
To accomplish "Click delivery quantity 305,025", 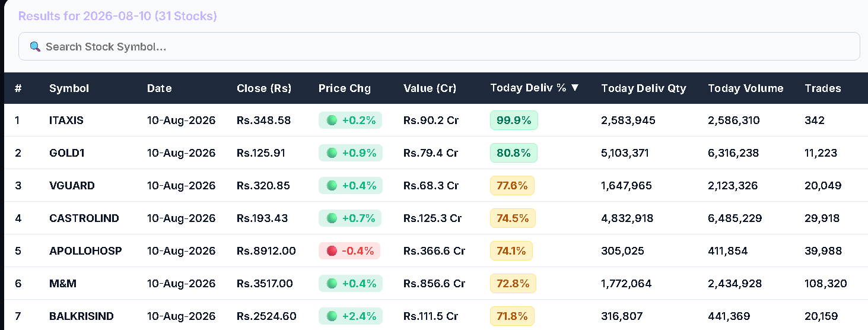I will point(622,251).
